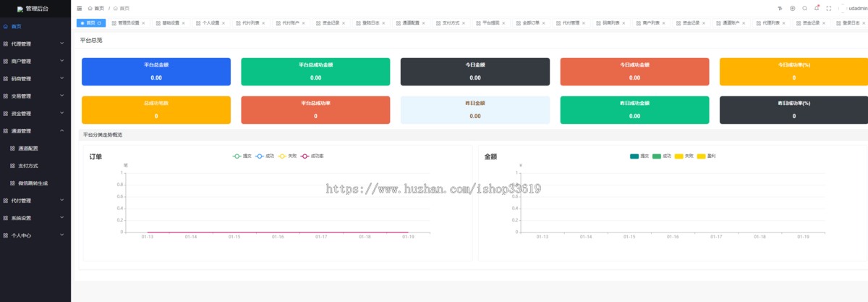Open 支付方式 in the sidebar submenu
This screenshot has height=302, width=868.
click(35, 165)
